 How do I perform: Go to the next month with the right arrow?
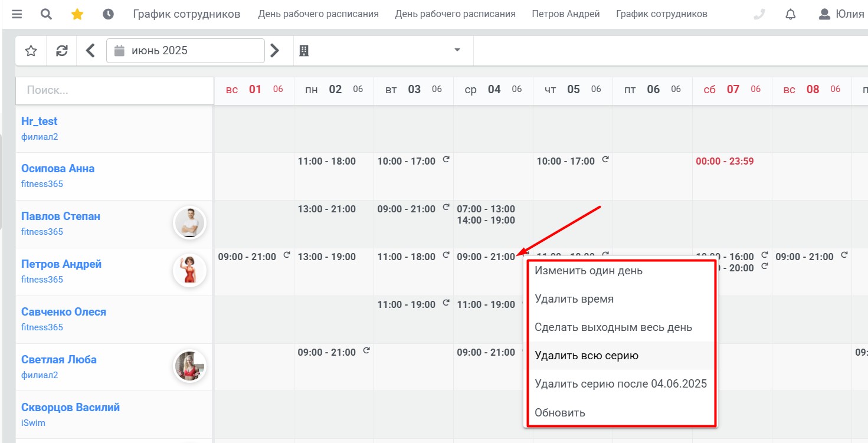(x=274, y=51)
